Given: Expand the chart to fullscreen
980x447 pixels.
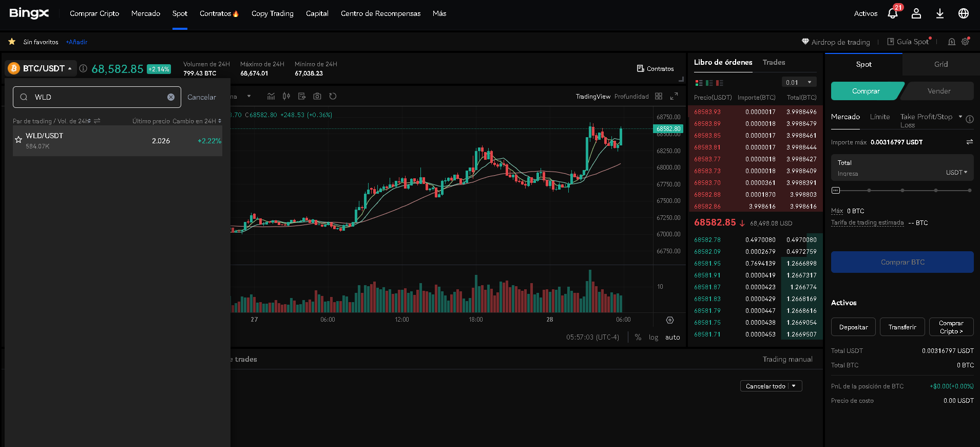Looking at the screenshot, I should click(x=674, y=96).
